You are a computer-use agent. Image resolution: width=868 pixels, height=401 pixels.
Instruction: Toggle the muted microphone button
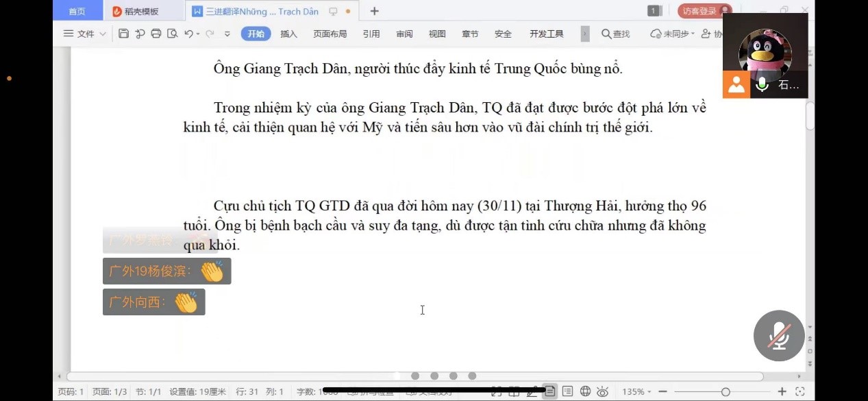[778, 336]
